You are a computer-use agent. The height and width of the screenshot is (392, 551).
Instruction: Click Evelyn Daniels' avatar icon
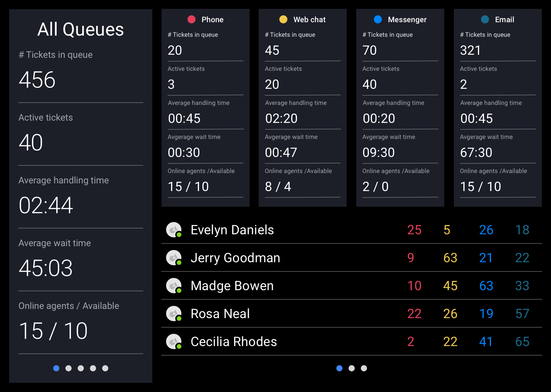coord(174,230)
